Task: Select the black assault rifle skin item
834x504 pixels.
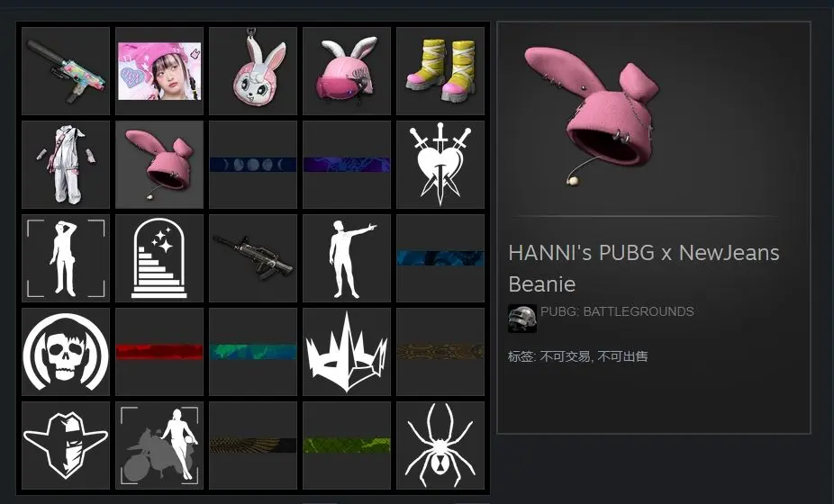Action: 253,258
